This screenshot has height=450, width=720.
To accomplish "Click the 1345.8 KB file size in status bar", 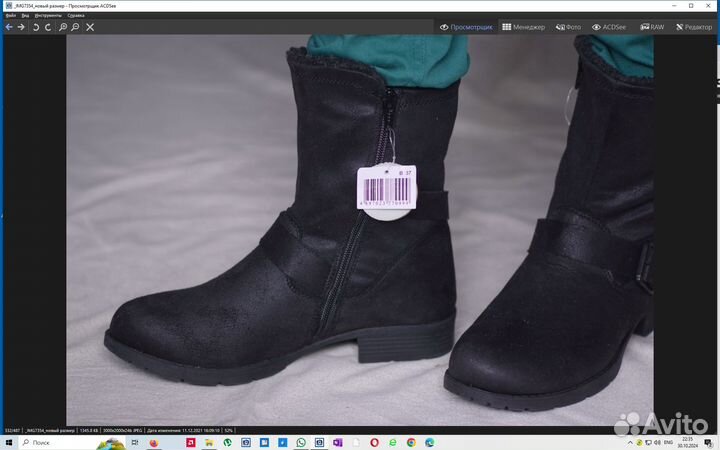I will [x=89, y=431].
